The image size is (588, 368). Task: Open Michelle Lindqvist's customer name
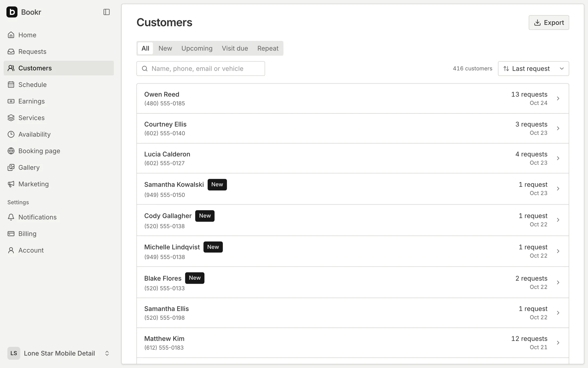[x=172, y=247]
